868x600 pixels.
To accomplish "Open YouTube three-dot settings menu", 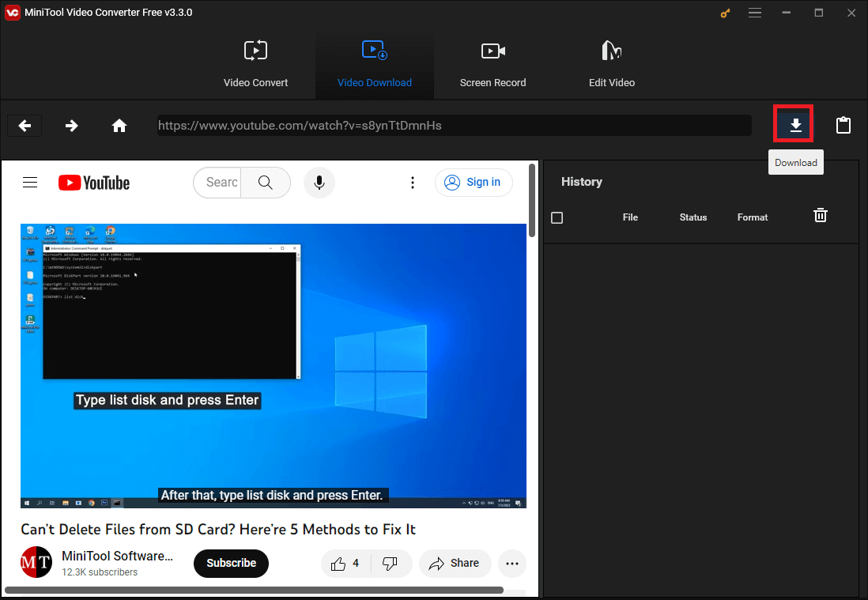I will [x=413, y=182].
